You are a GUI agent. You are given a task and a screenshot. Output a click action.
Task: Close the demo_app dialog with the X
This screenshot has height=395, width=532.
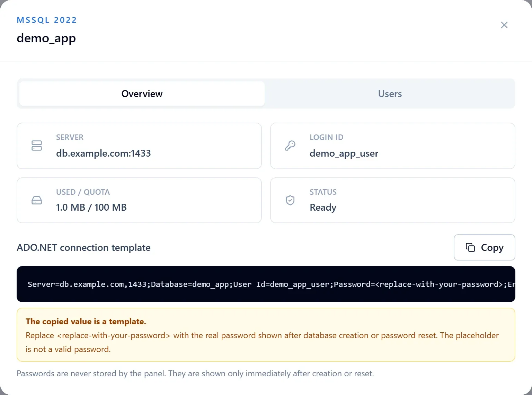504,25
